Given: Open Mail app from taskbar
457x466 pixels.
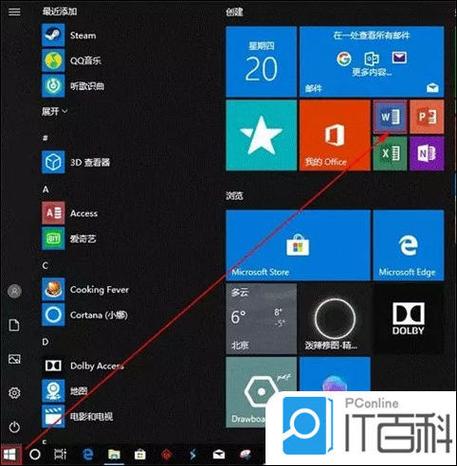Looking at the screenshot, I should [219, 454].
